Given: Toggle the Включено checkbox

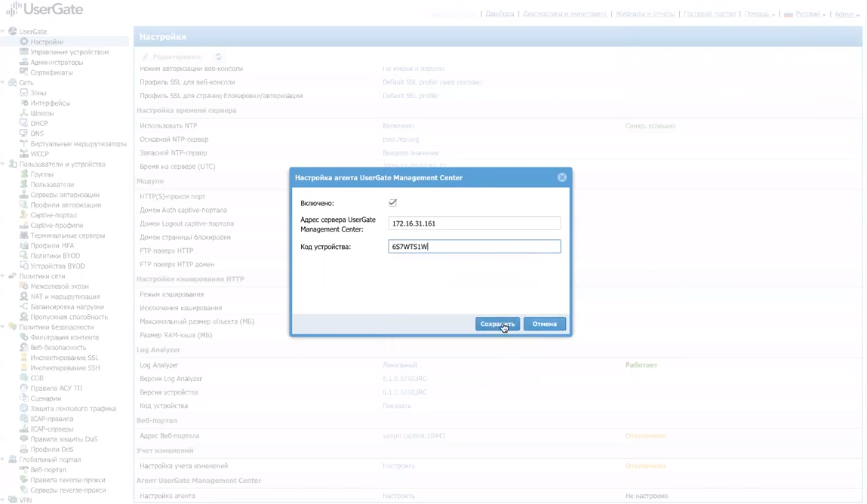Looking at the screenshot, I should coord(392,203).
